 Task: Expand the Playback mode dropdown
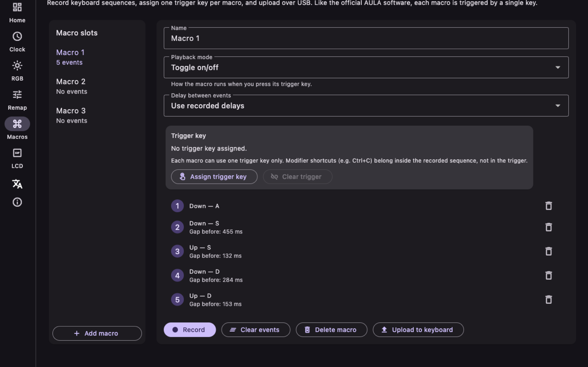click(366, 67)
